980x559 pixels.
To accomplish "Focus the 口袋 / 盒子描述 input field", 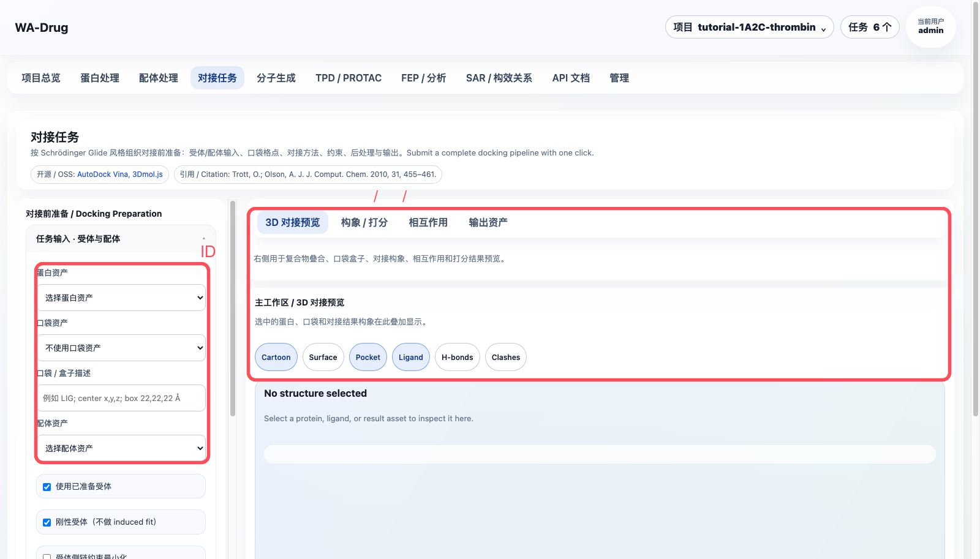I will (121, 398).
